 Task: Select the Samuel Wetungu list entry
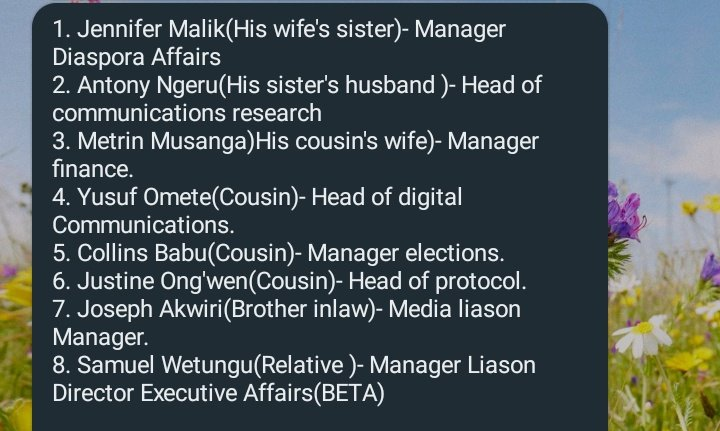pyautogui.click(x=294, y=379)
